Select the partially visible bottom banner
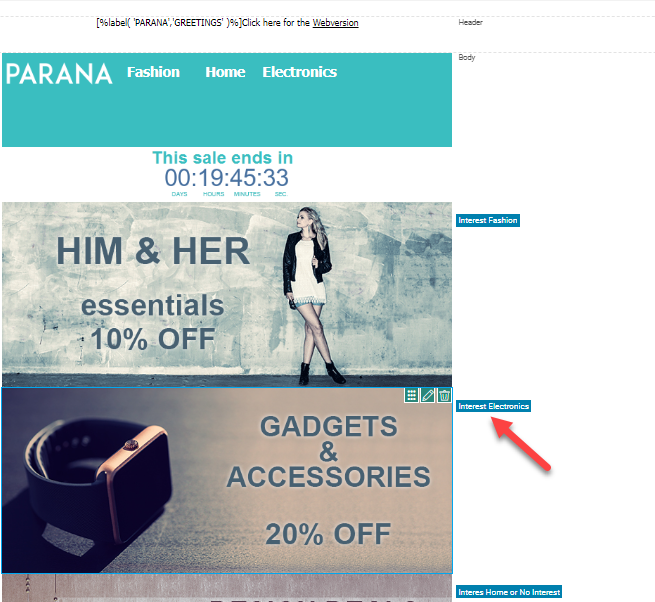Image resolution: width=655 pixels, height=602 pixels. [x=227, y=588]
